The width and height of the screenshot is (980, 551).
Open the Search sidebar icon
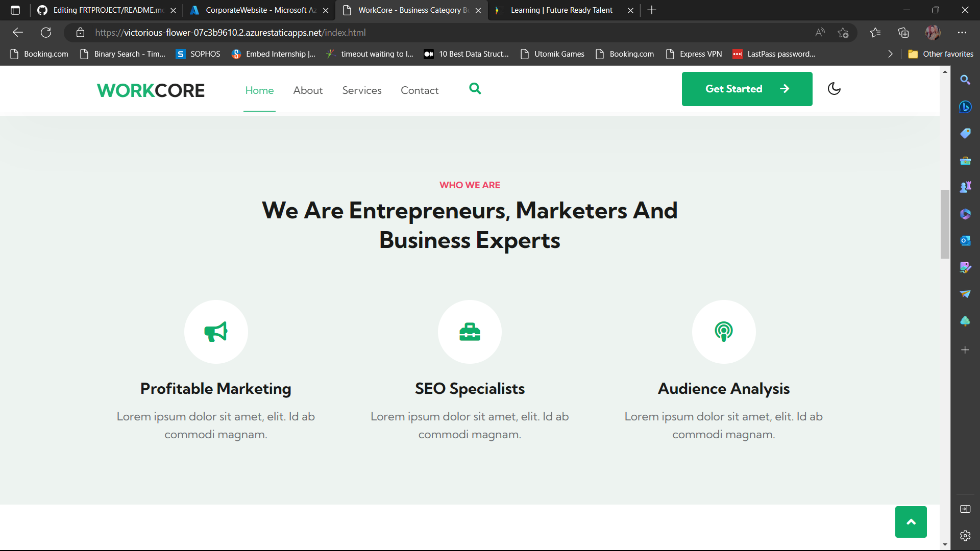coord(965,80)
